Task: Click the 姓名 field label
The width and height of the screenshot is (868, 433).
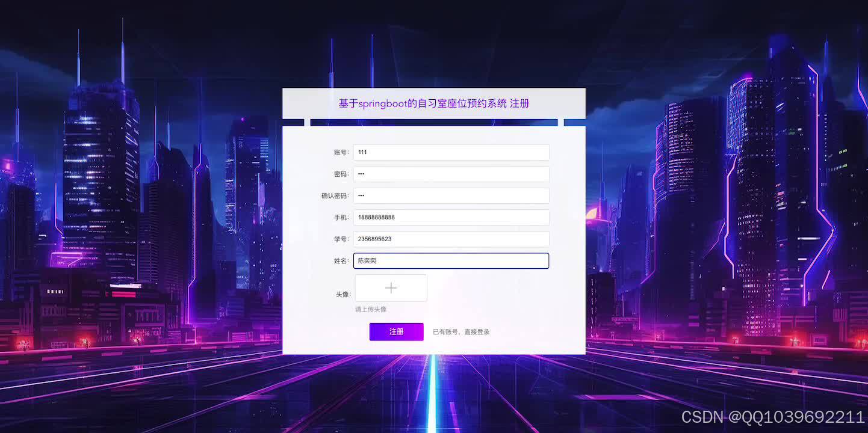Action: [341, 260]
